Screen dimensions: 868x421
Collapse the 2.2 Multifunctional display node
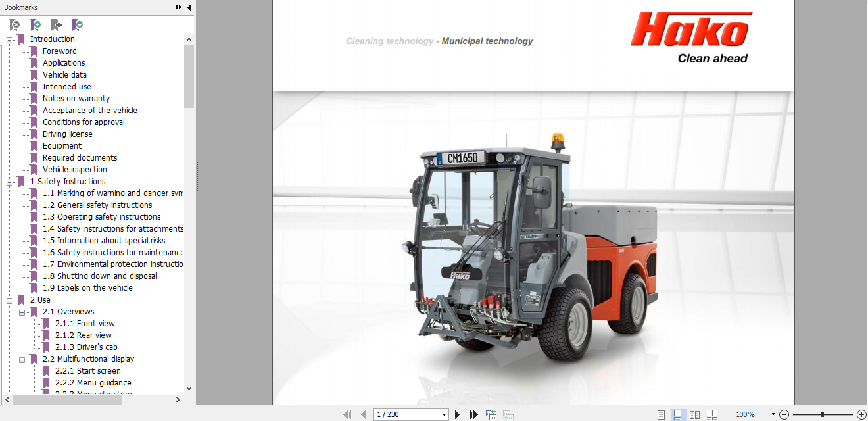(x=22, y=359)
